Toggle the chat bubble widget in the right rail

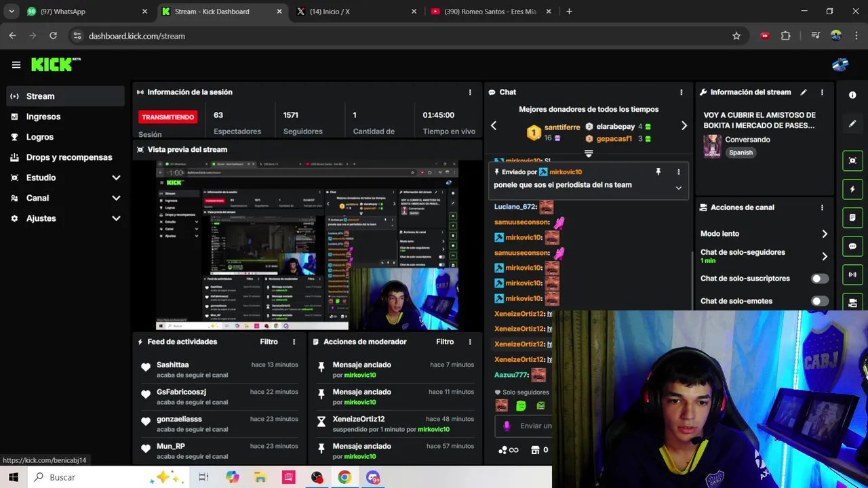pos(852,246)
